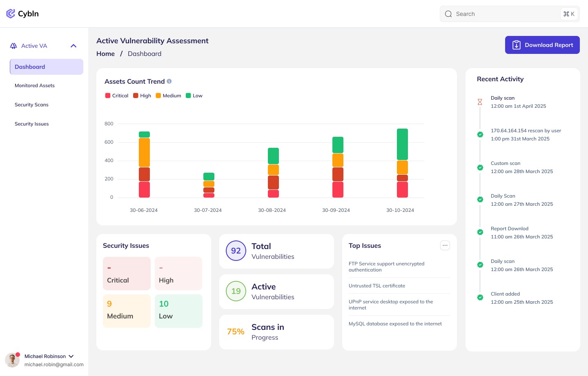
Task: Open the High security issues card
Action: (x=178, y=274)
